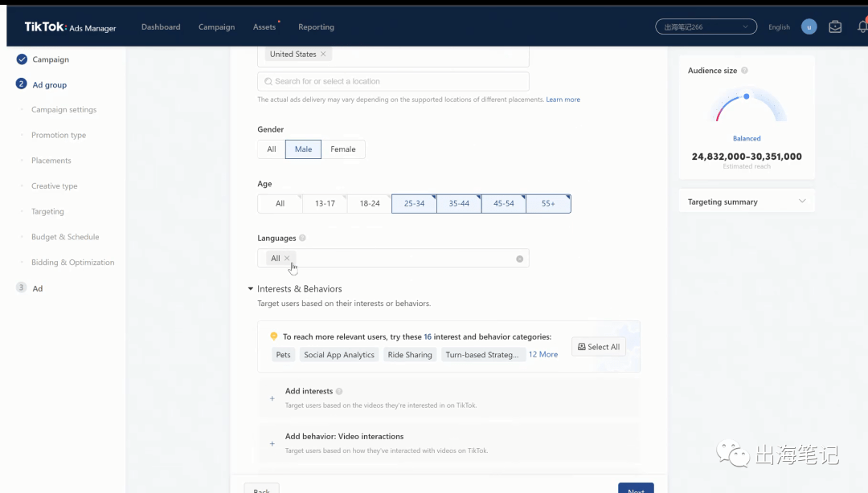Screen dimensions: 868x493
Task: Jump to Creative type section
Action: 55,186
